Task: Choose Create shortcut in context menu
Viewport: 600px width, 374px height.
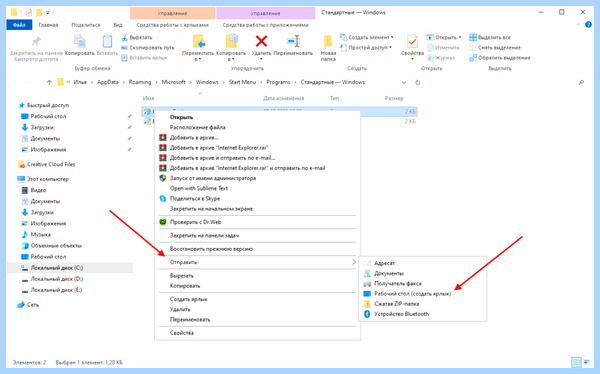Action: pos(189,299)
